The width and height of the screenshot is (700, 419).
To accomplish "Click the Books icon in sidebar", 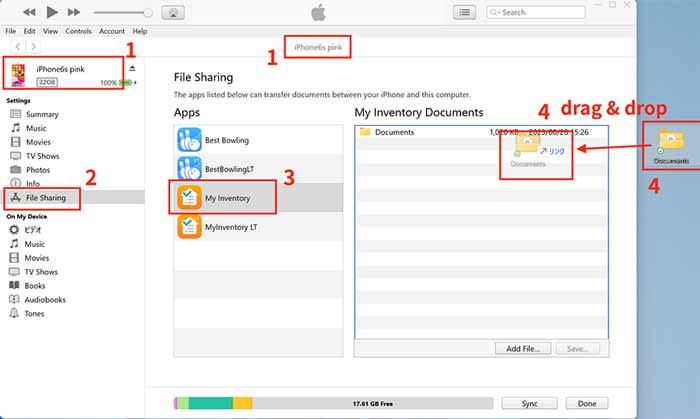I will [14, 285].
